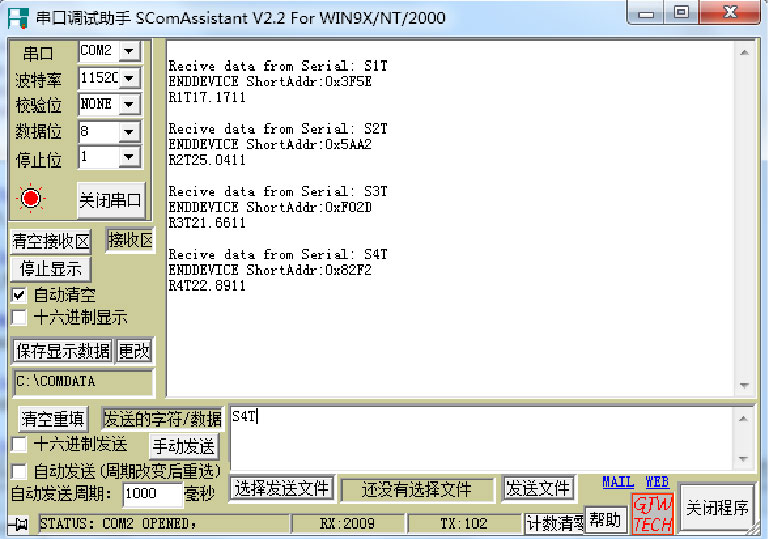Viewport: 768px width, 539px height.
Task: Toggle the 自动清空 checkbox
Action: click(19, 295)
